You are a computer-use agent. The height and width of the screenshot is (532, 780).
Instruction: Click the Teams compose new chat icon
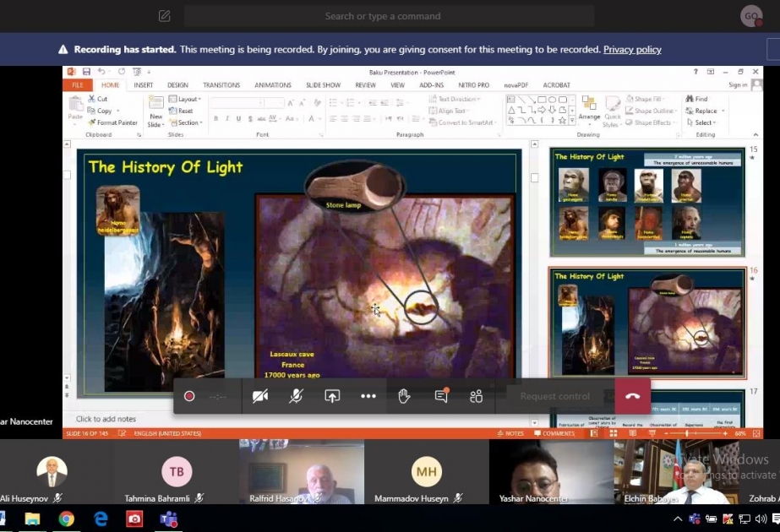coord(164,16)
